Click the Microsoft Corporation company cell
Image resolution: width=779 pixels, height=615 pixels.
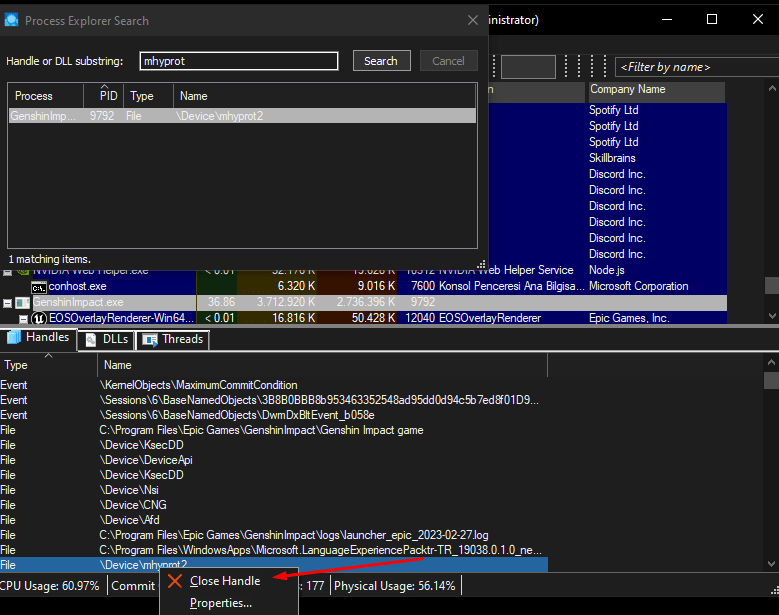[638, 286]
